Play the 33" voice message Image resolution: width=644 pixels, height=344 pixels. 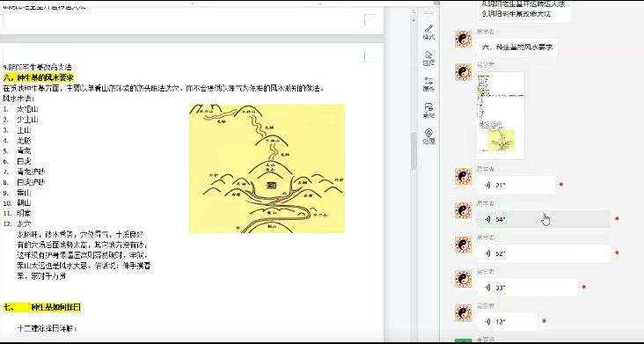(527, 288)
